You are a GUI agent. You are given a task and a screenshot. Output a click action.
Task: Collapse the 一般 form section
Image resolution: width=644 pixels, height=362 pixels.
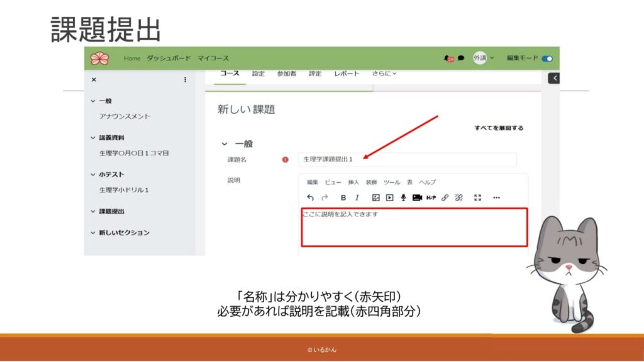tap(224, 144)
